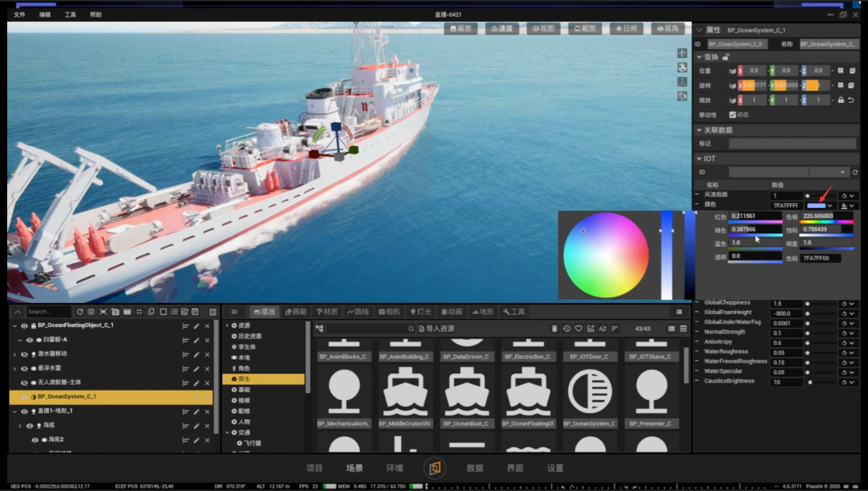Click the circular color wheel picker
This screenshot has height=491, width=868.
606,256
